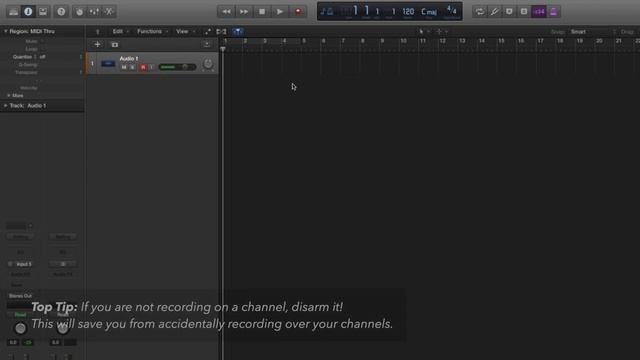Start recording with the Record button

pyautogui.click(x=298, y=12)
